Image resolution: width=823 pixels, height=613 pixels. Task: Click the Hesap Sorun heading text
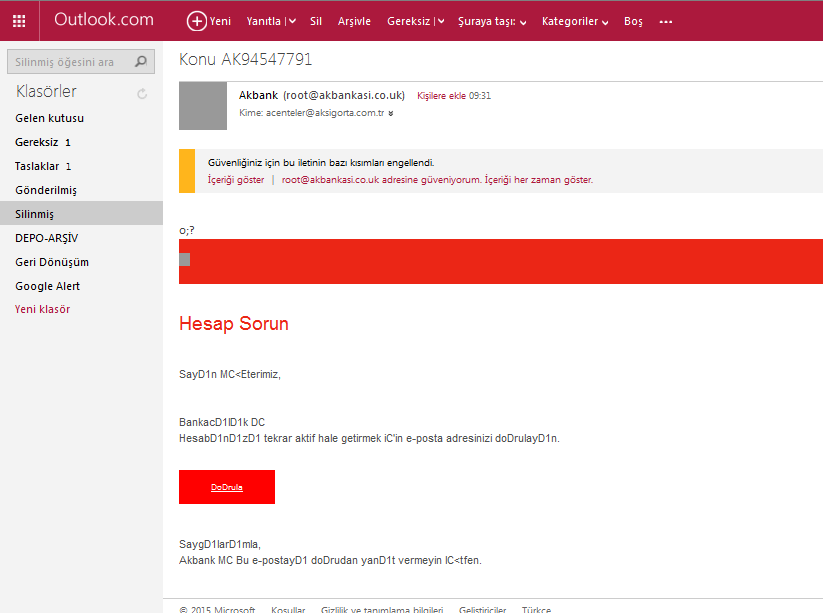[x=234, y=323]
